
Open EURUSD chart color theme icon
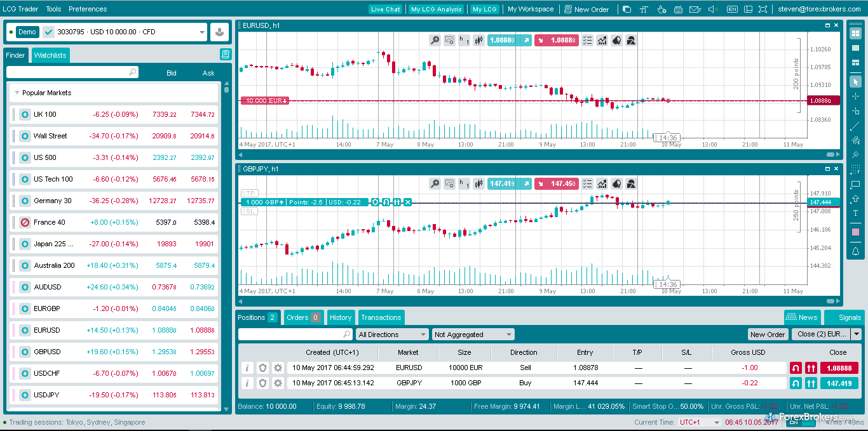point(616,40)
